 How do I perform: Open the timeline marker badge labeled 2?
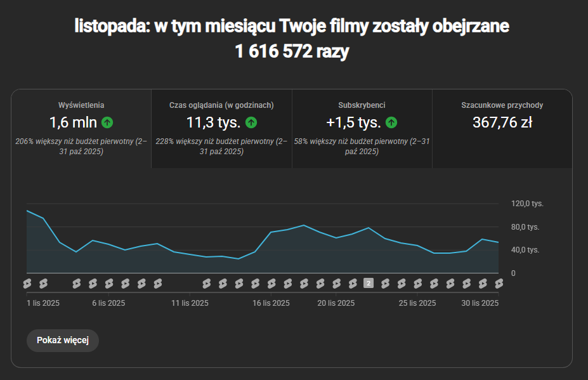pyautogui.click(x=369, y=283)
